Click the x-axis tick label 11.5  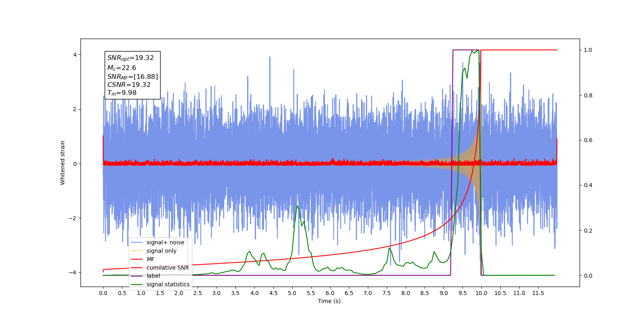click(538, 293)
